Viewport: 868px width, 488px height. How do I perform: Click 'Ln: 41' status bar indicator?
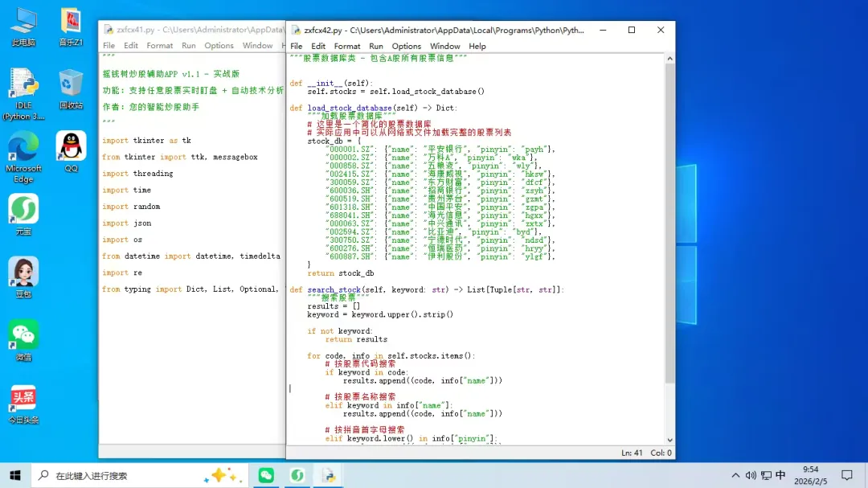point(632,453)
